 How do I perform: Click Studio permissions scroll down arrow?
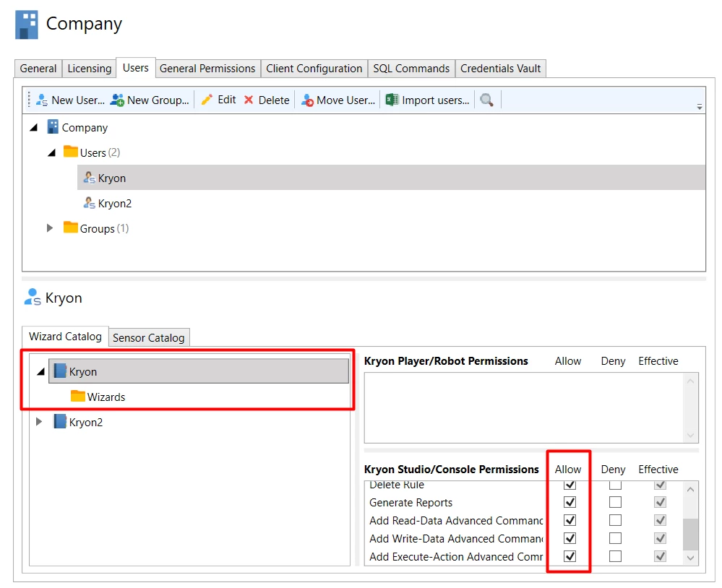[x=690, y=558]
